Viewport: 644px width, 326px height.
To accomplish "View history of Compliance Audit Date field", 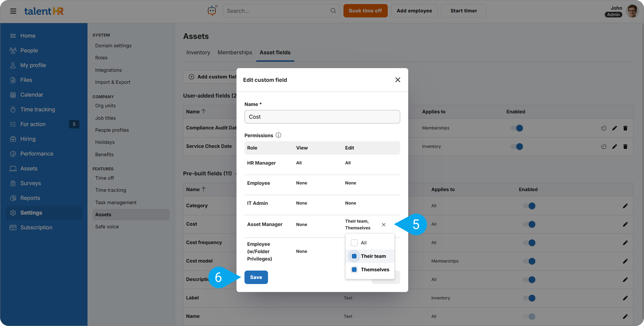I will click(x=604, y=128).
